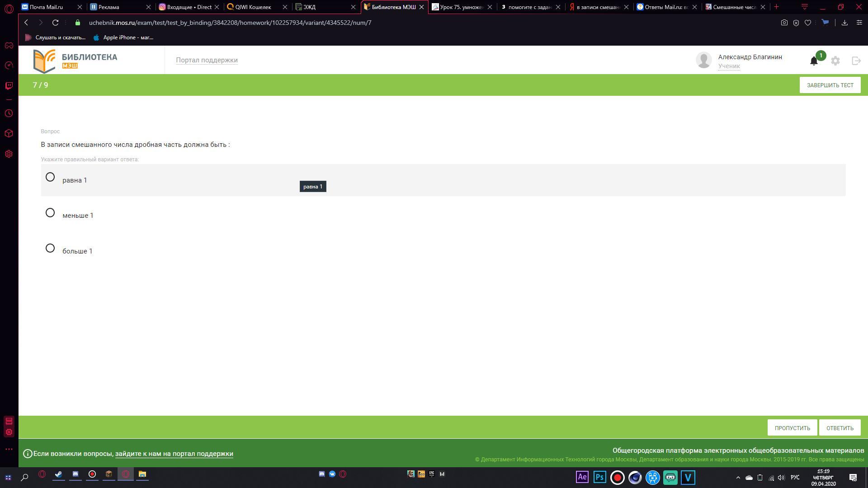Click the browser snapshot camera icon

784,23
